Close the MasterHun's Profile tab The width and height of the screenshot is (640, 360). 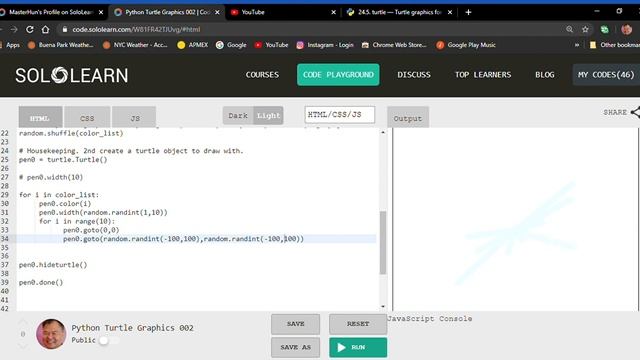[101, 12]
